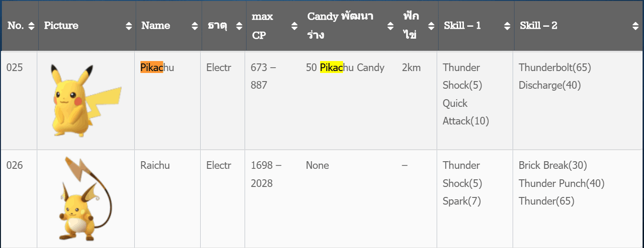The image size is (644, 248).
Task: Click the sort arrows in No. column
Action: coord(32,26)
